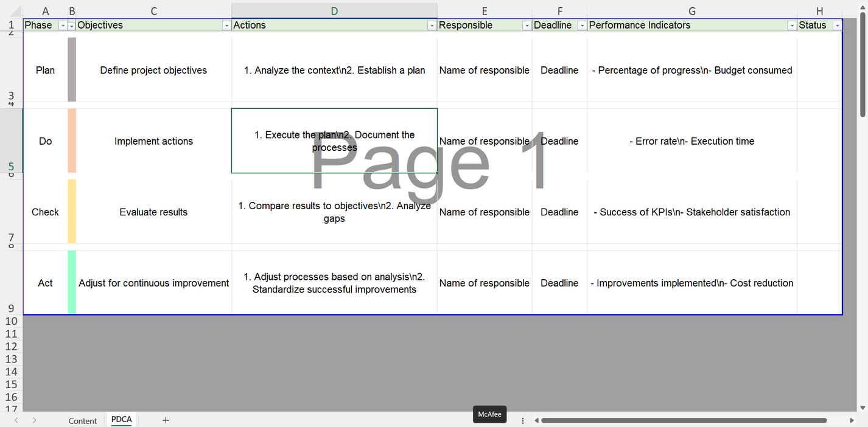Open the sheet list ellipsis icon

pyautogui.click(x=522, y=420)
